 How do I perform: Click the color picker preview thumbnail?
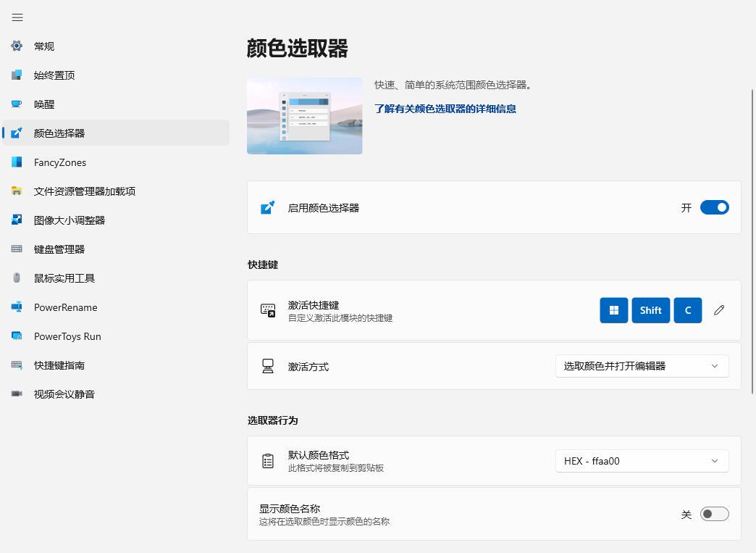click(x=305, y=116)
